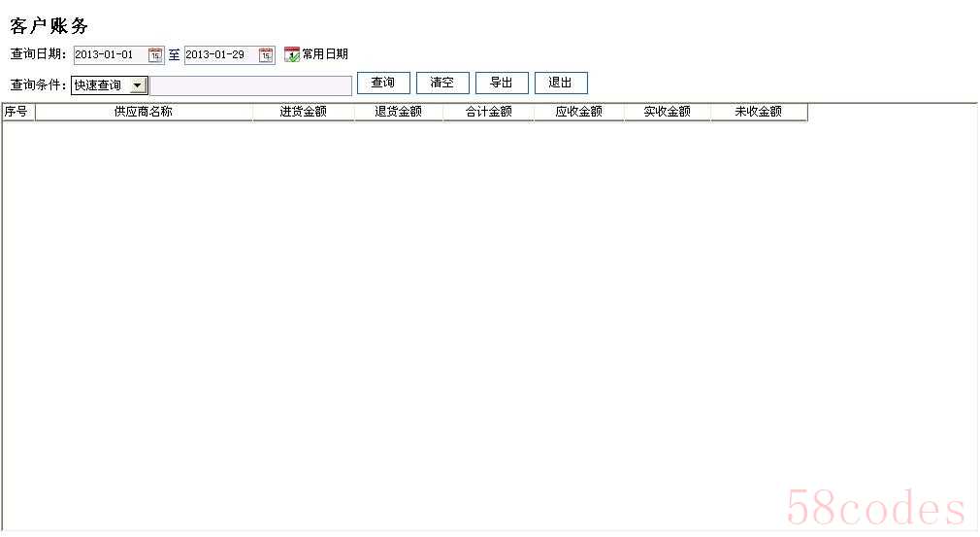
Task: Sort by the 进货金额 column header
Action: pos(303,112)
